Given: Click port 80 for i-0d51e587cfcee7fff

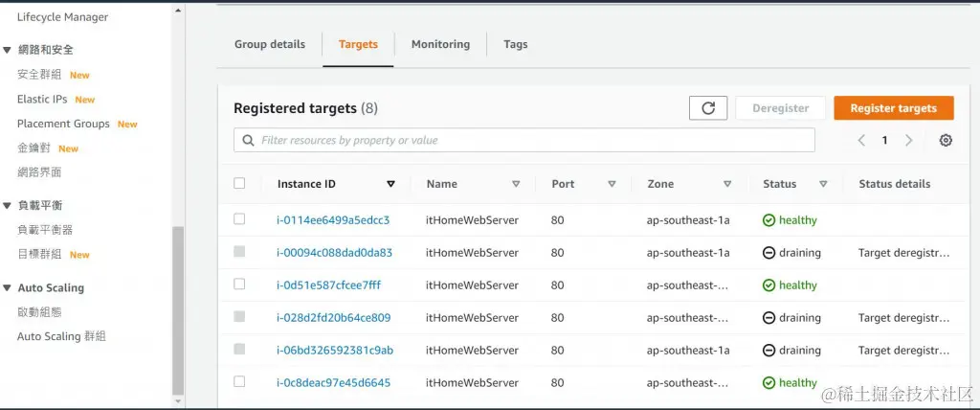Looking at the screenshot, I should (558, 285).
